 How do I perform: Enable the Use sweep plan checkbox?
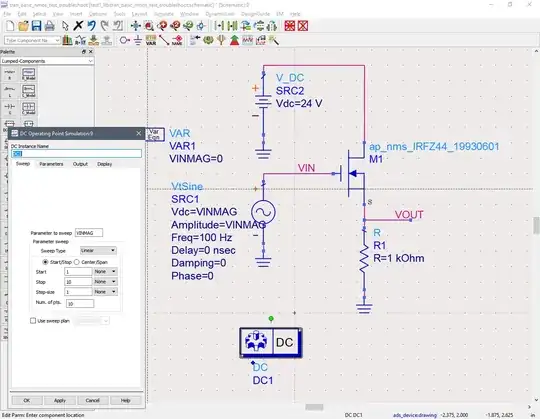tap(33, 321)
